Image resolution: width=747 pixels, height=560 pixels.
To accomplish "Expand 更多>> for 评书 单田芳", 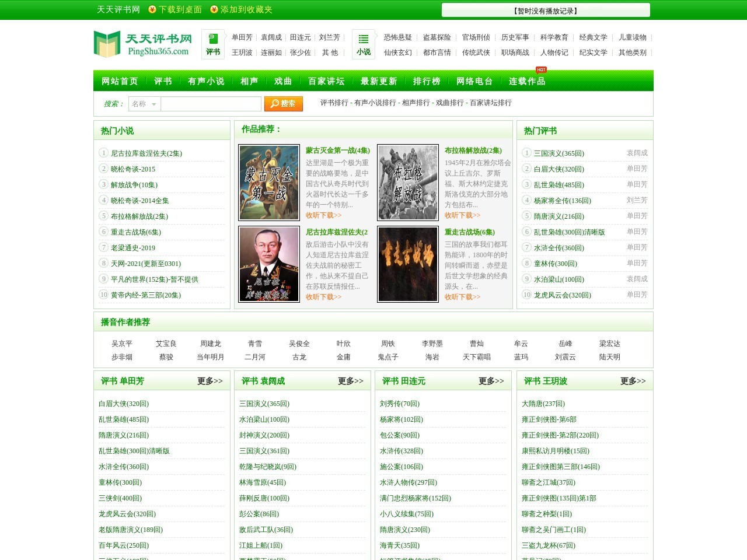I will point(210,381).
